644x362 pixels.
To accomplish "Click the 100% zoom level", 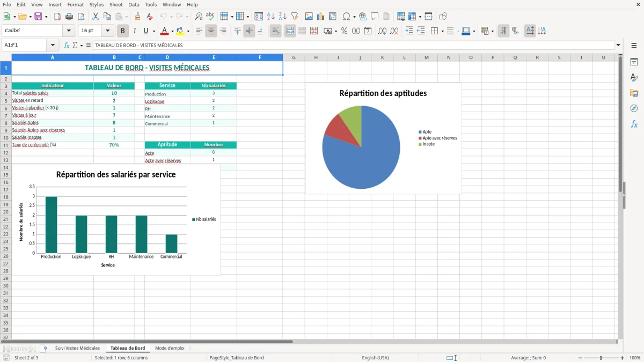I will (x=635, y=358).
